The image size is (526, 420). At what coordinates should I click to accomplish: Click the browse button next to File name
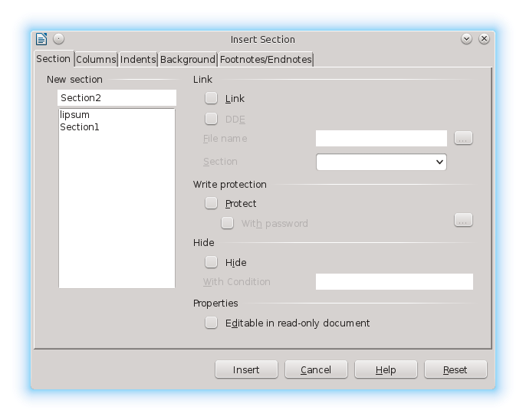coord(463,138)
